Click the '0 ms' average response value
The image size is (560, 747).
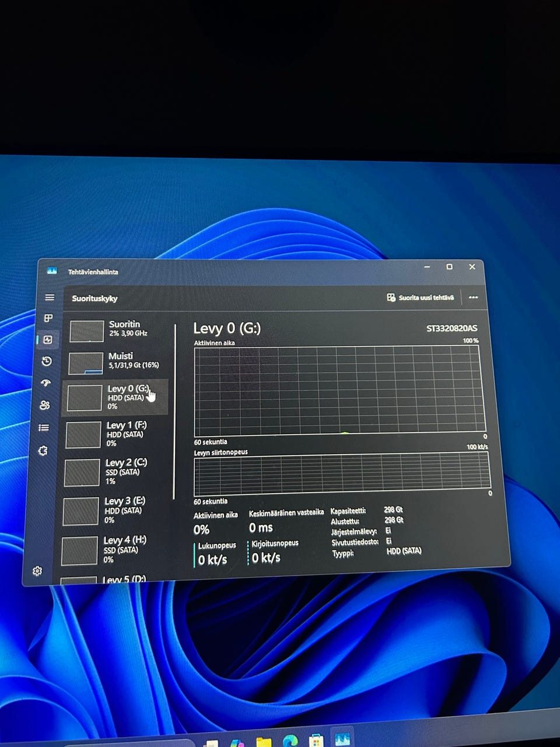tap(261, 528)
